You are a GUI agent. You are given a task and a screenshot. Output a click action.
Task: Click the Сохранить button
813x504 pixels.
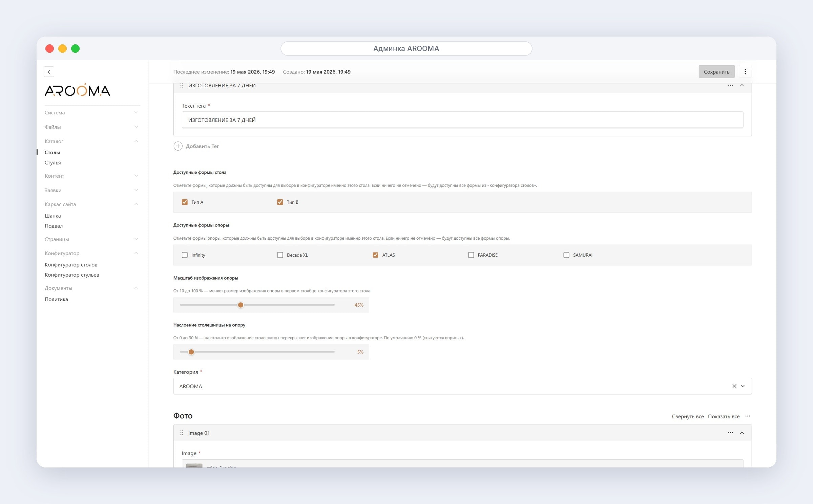pos(716,71)
